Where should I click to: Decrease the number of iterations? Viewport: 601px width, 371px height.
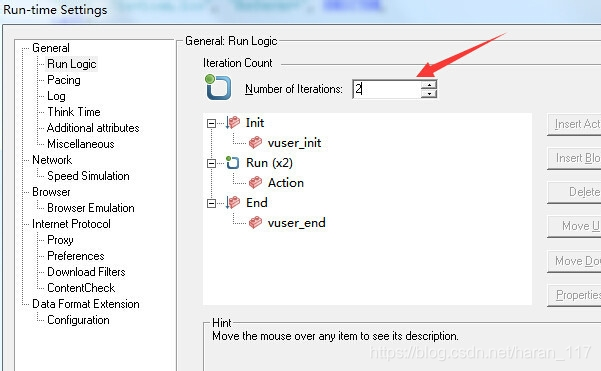[x=429, y=94]
